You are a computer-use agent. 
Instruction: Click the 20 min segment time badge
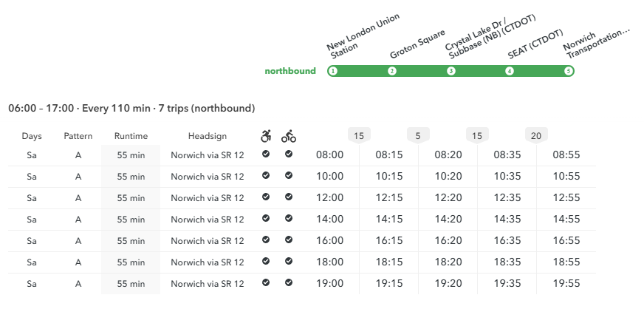[x=536, y=135]
